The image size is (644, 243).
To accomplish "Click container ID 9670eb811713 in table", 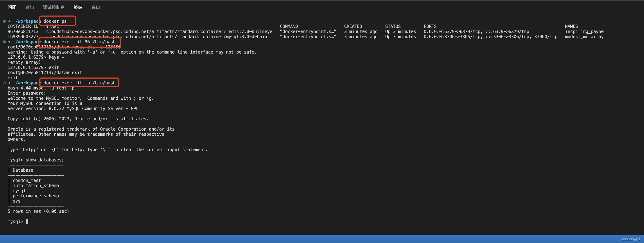I will [x=23, y=32].
